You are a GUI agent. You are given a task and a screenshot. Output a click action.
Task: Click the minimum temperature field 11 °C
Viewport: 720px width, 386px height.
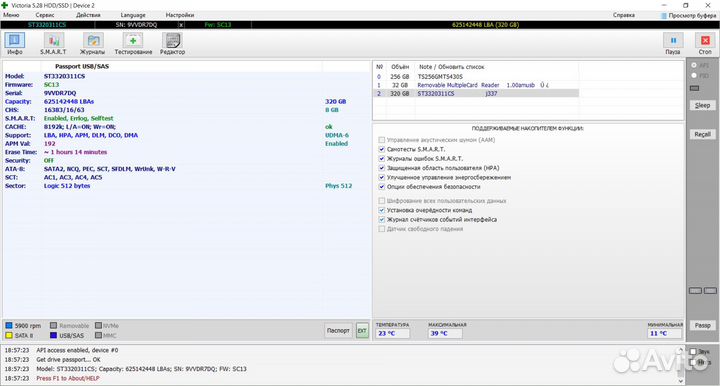click(664, 334)
